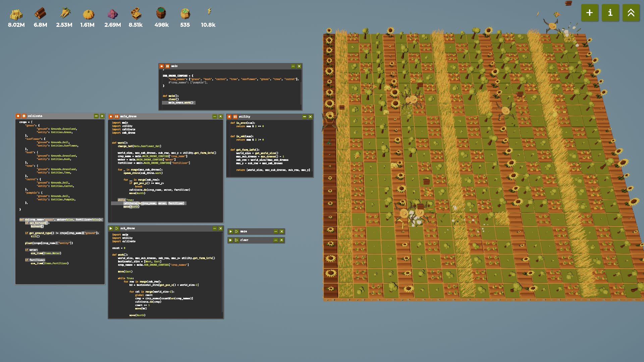
Task: Expand the minimized clear window
Action: 275,240
